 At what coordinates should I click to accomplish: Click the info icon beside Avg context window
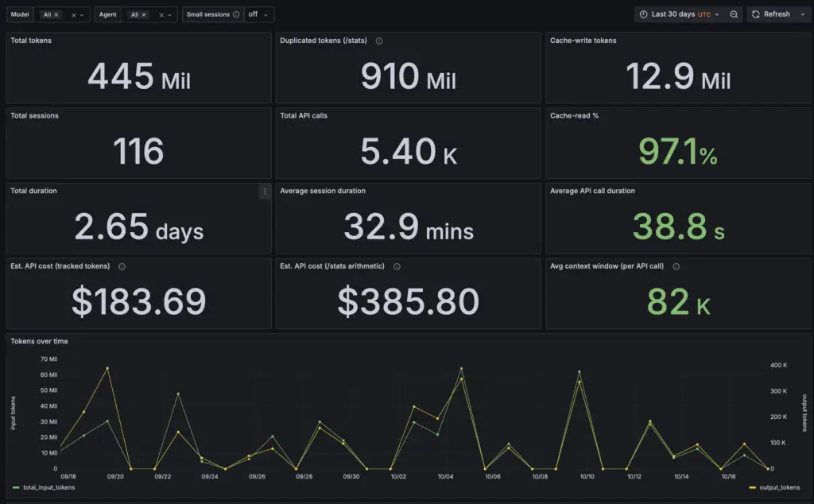click(676, 266)
